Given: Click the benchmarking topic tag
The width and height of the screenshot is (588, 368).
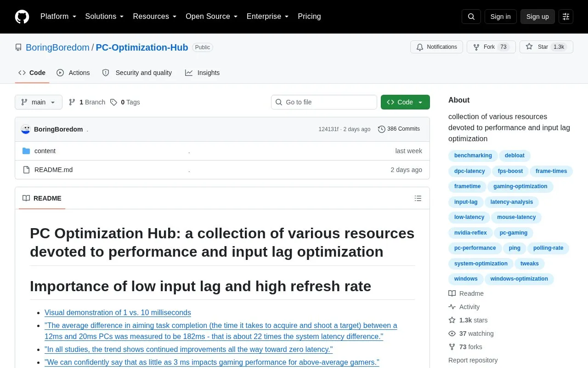Looking at the screenshot, I should 473,155.
